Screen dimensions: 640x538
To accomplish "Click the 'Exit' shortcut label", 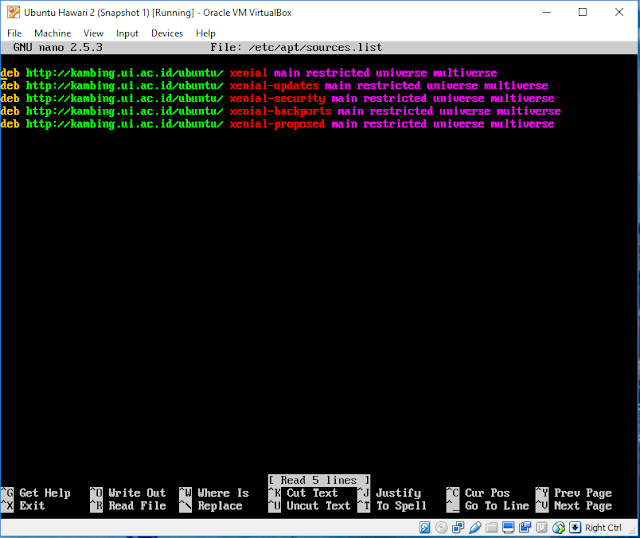I will 32,506.
